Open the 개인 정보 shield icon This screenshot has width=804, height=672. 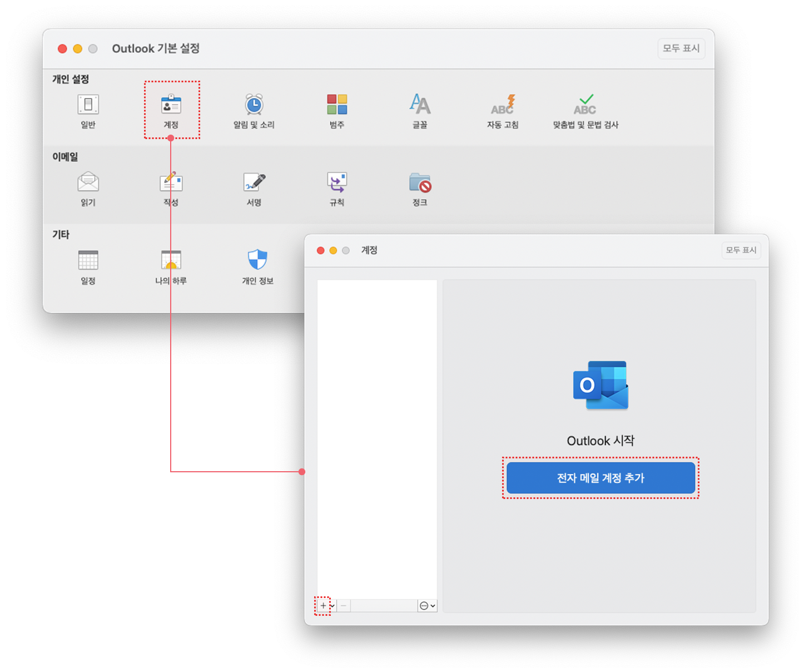coord(257,260)
